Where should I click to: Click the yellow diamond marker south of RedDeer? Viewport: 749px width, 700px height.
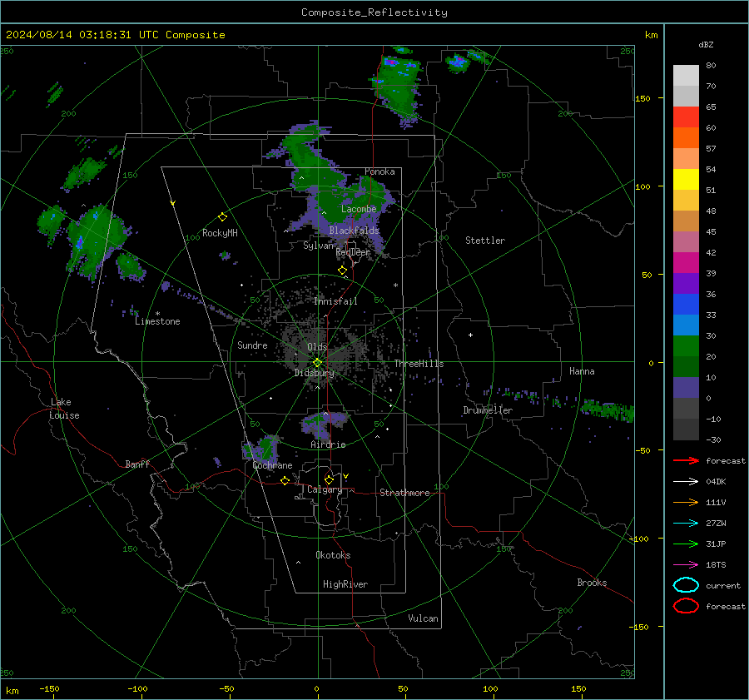(342, 271)
